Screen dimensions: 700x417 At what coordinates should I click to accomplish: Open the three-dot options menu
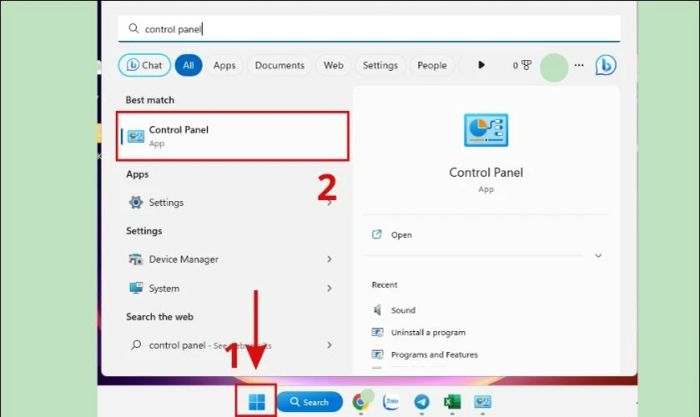(x=579, y=65)
